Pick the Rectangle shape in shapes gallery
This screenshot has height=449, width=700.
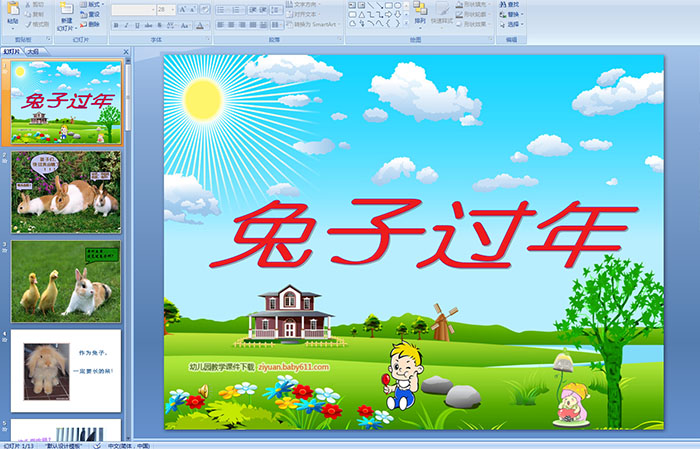click(x=389, y=5)
